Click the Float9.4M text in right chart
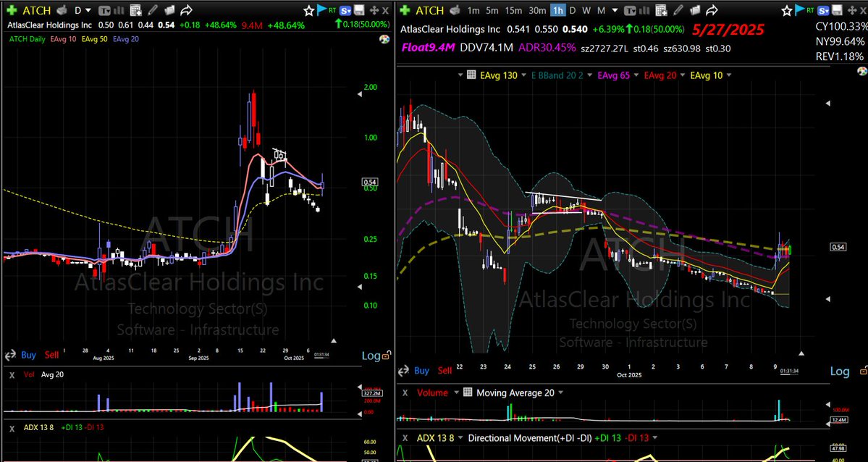 428,48
